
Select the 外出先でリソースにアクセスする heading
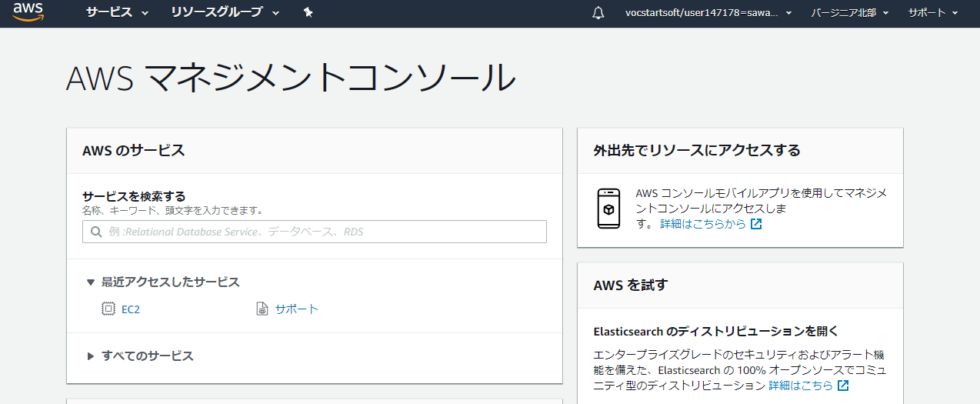[x=697, y=151]
